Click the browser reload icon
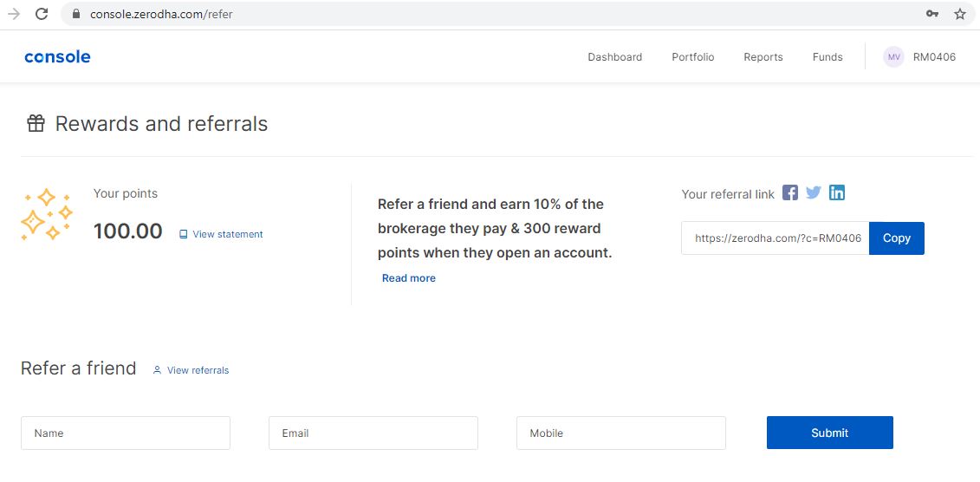Viewport: 980px width, 482px height. pos(42,14)
